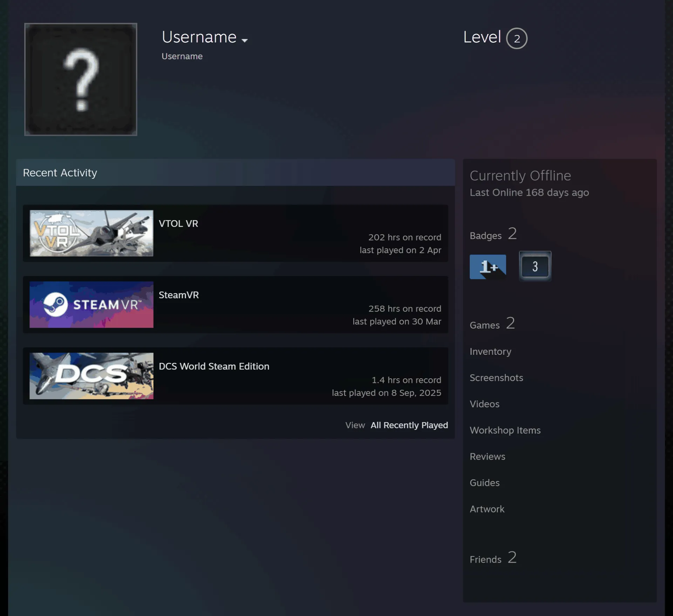
Task: Open the Games count link
Action: (x=492, y=324)
